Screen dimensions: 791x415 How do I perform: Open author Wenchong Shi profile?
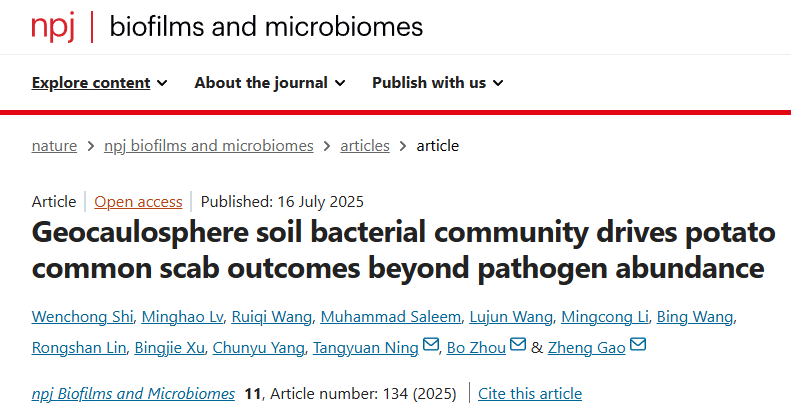tap(81, 318)
